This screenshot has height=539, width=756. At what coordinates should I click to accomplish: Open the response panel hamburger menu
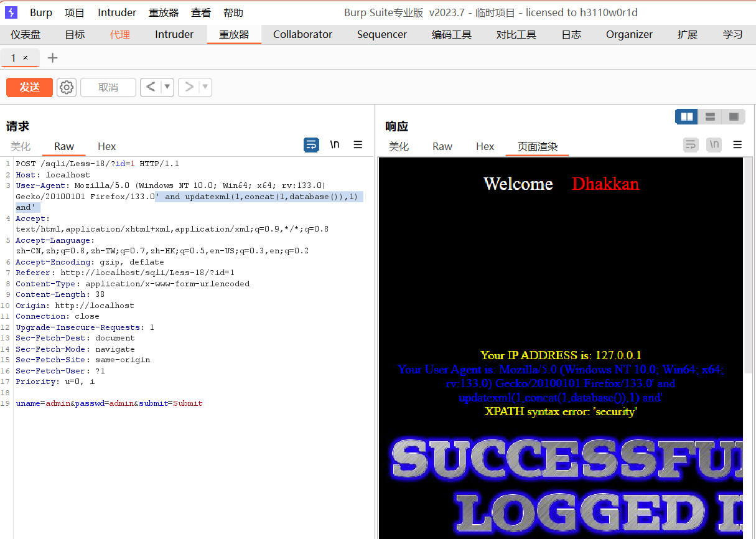(737, 145)
